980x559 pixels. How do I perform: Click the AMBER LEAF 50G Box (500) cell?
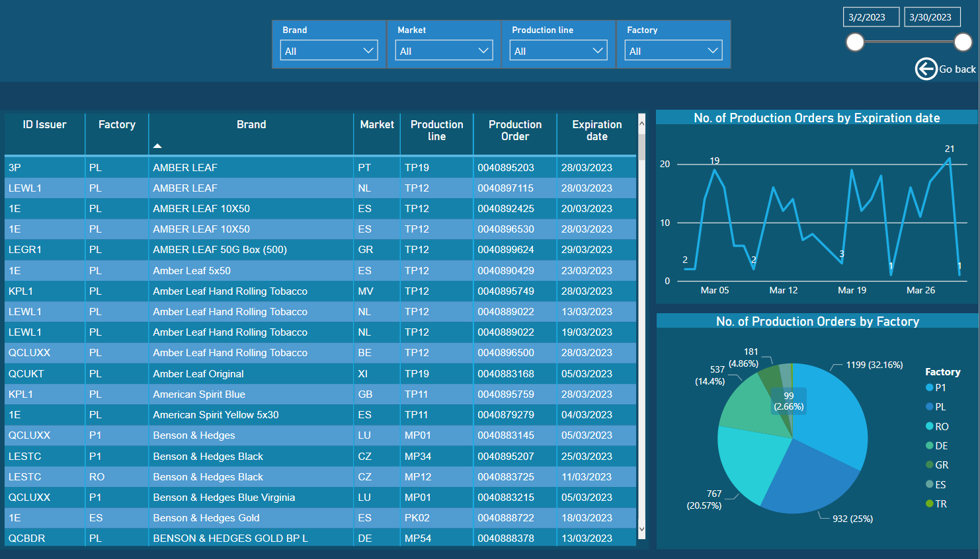(251, 250)
